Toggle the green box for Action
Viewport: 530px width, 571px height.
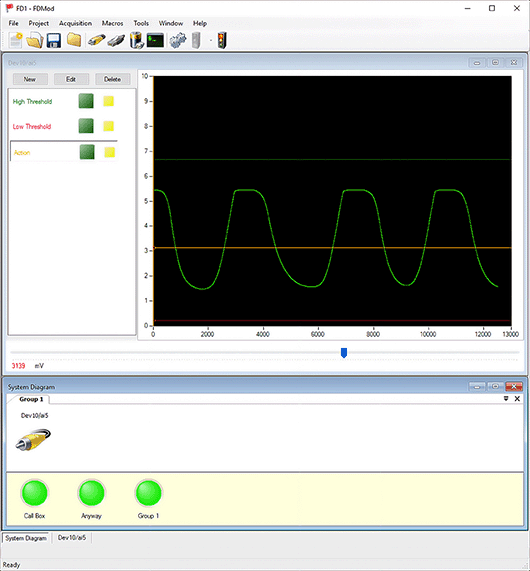point(87,152)
